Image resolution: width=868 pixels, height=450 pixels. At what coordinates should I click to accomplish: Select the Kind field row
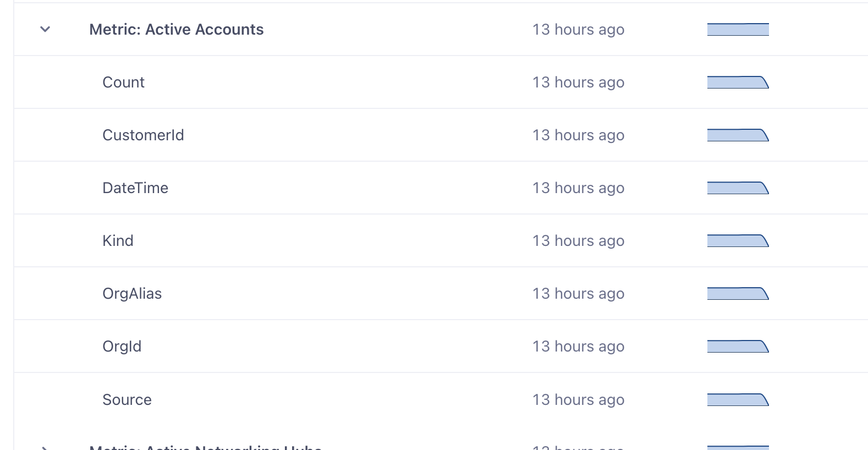coord(441,240)
